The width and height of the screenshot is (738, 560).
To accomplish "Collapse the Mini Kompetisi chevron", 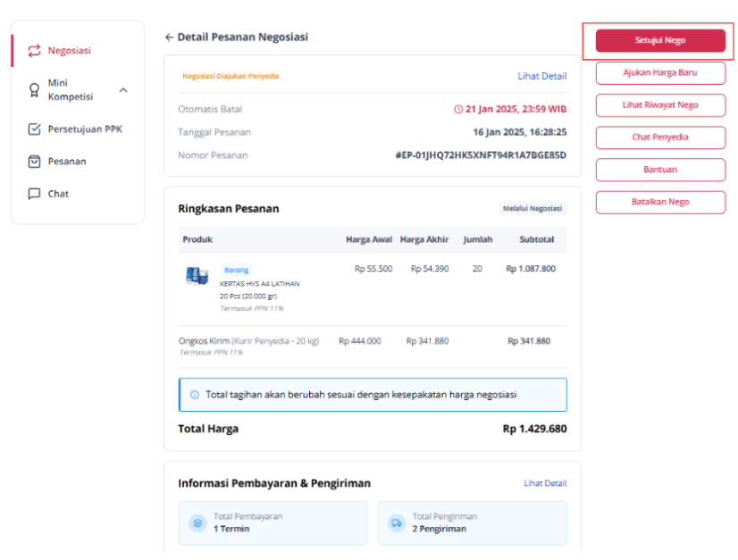I will tap(123, 90).
